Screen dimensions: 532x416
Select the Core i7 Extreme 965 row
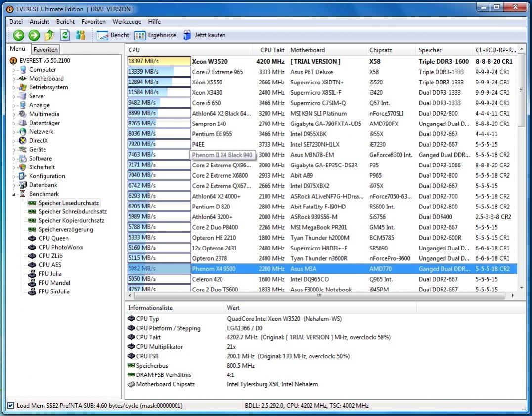click(x=322, y=72)
